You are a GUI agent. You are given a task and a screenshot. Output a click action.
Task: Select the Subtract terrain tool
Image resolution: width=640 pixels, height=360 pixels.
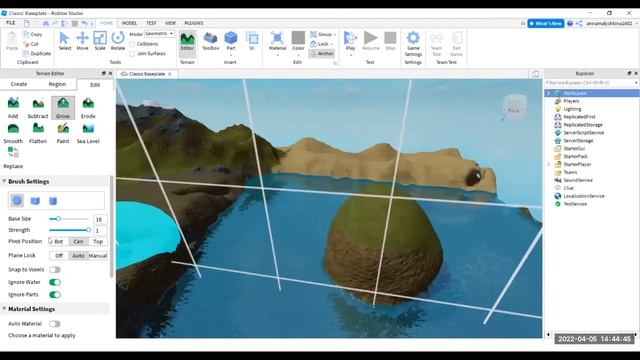coord(38,108)
